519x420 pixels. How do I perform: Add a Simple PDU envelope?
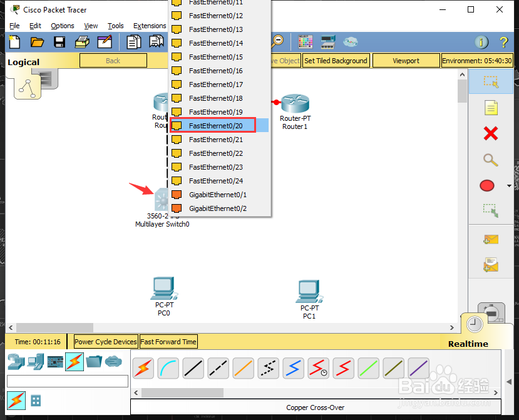(491, 239)
